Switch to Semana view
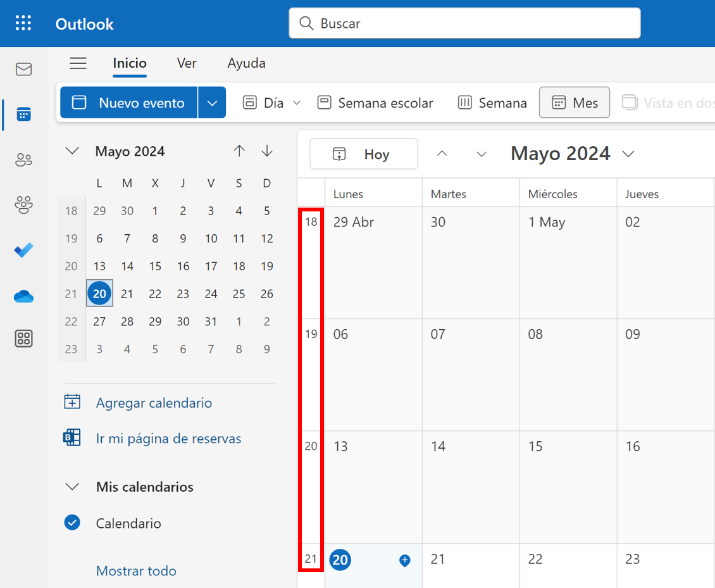715x588 pixels. click(492, 103)
